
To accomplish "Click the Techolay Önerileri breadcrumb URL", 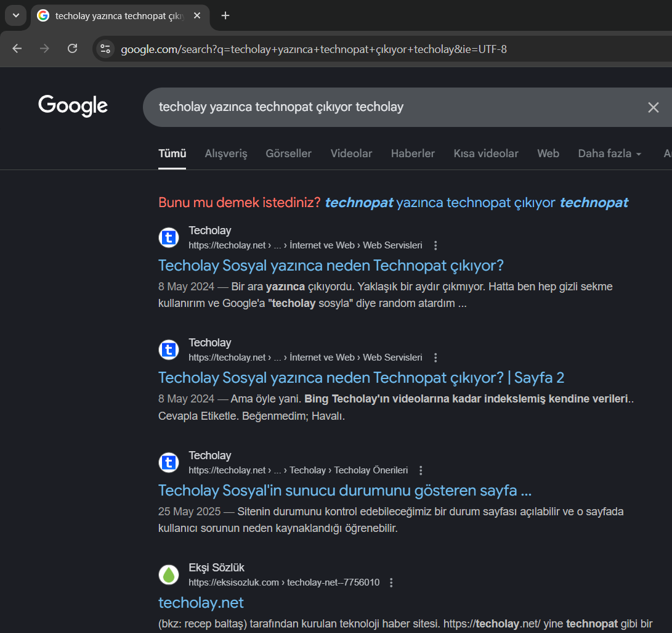I will [298, 470].
